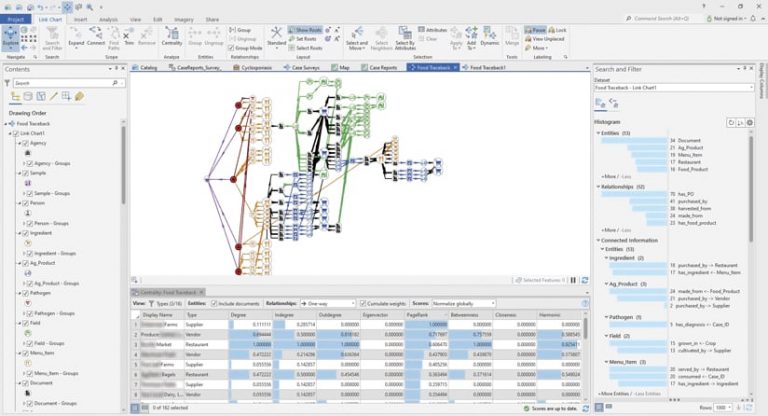Open Relationships One-way dropdown
This screenshot has height=416, width=768.
(x=328, y=304)
